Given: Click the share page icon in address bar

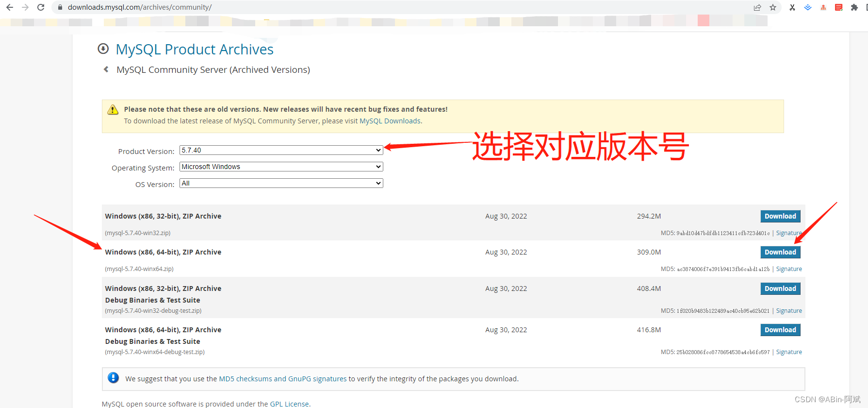Looking at the screenshot, I should pos(757,7).
